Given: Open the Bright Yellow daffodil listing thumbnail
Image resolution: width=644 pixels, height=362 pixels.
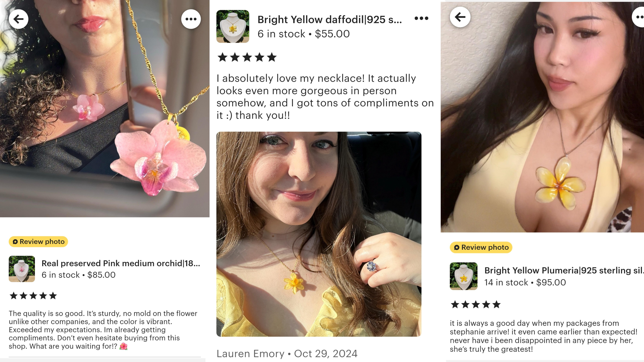Looking at the screenshot, I should point(233,26).
